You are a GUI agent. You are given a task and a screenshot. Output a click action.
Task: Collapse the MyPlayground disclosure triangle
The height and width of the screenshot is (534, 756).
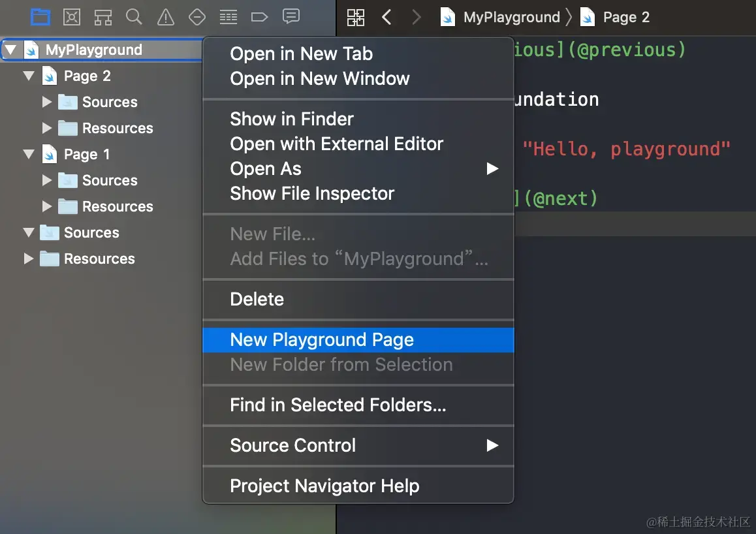(10, 50)
